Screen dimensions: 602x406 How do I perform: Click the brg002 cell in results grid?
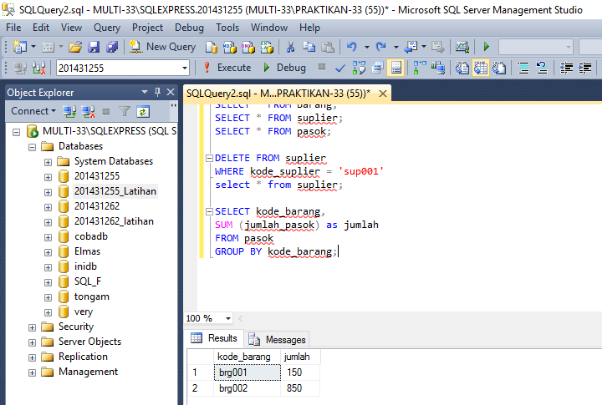click(x=247, y=388)
